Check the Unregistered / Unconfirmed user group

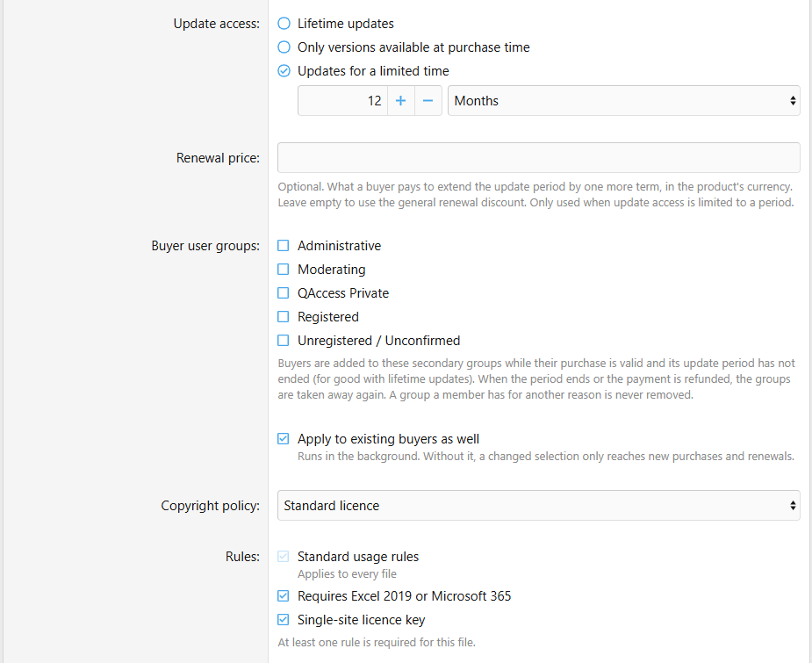click(284, 341)
